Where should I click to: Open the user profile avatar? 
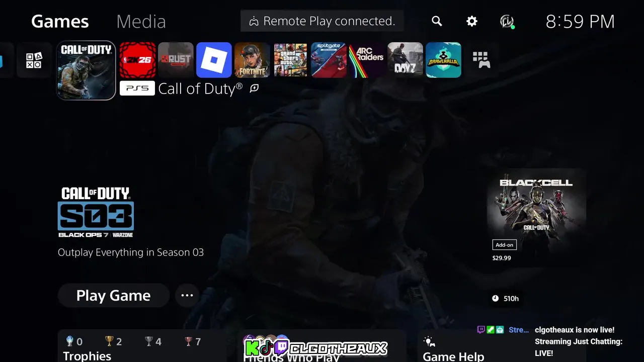(x=507, y=21)
